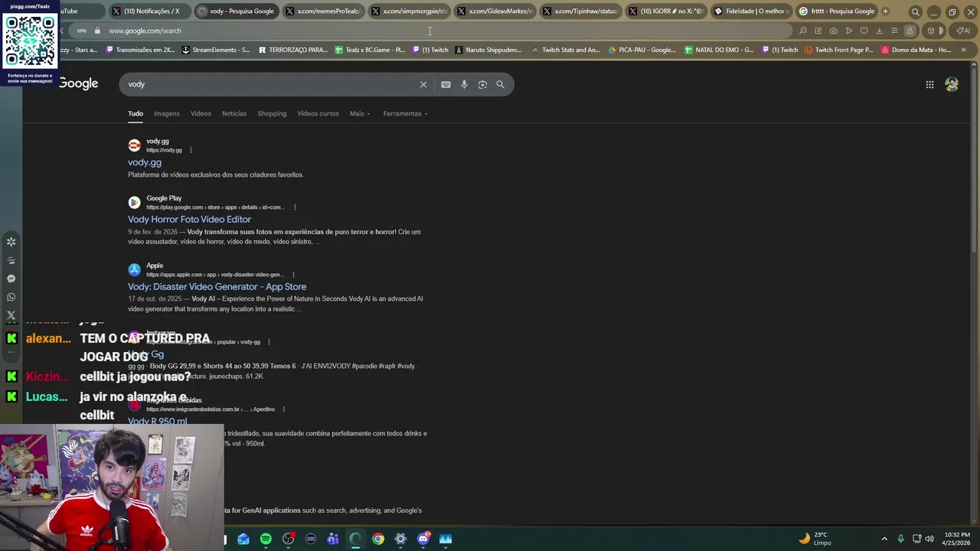Viewport: 980px width, 551px height.
Task: Open three-dot menu beside Google Play result
Action: tap(295, 207)
